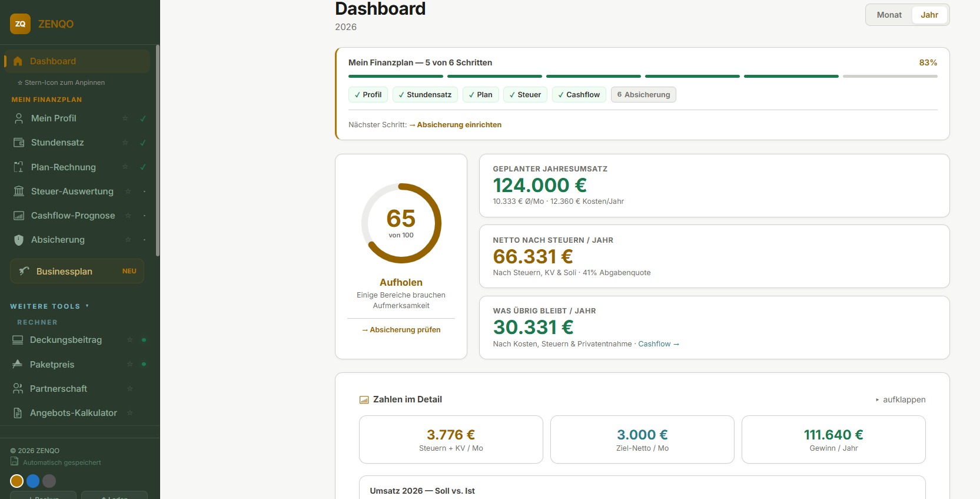
Task: Open Mein Profil via its person icon
Action: coord(19,118)
